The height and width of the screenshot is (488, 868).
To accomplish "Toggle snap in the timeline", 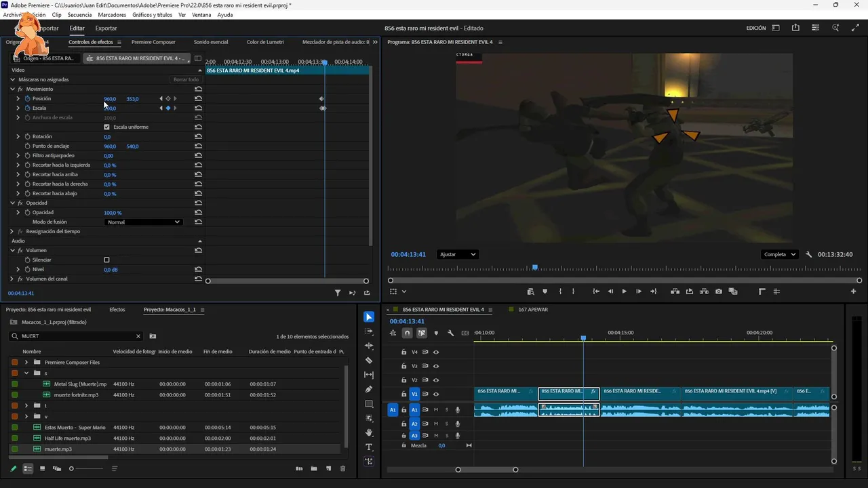I will pyautogui.click(x=407, y=333).
